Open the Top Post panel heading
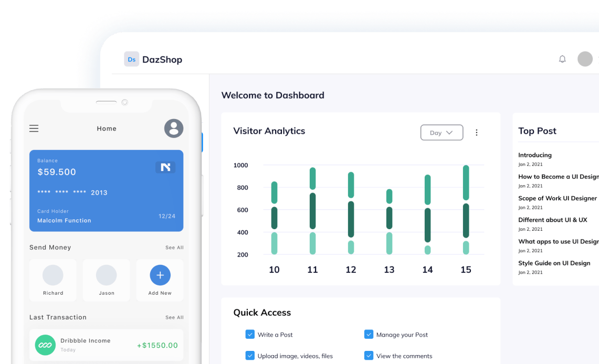This screenshot has height=364, width=599. [537, 131]
